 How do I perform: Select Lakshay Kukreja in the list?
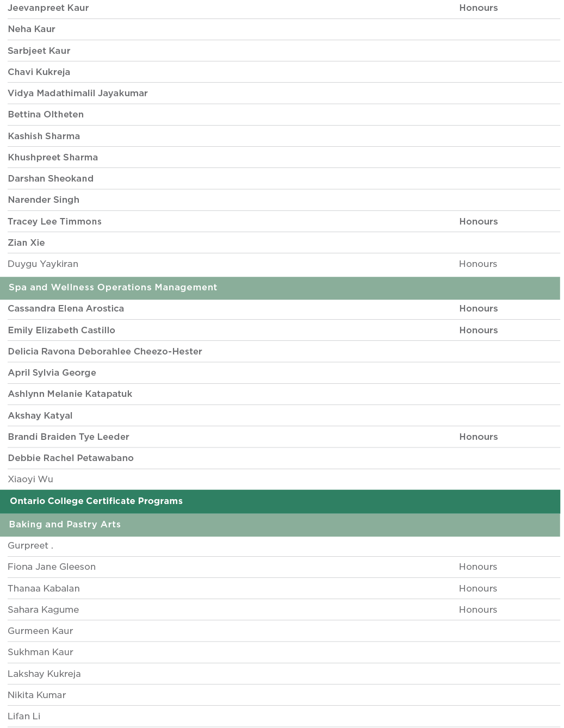point(44,674)
